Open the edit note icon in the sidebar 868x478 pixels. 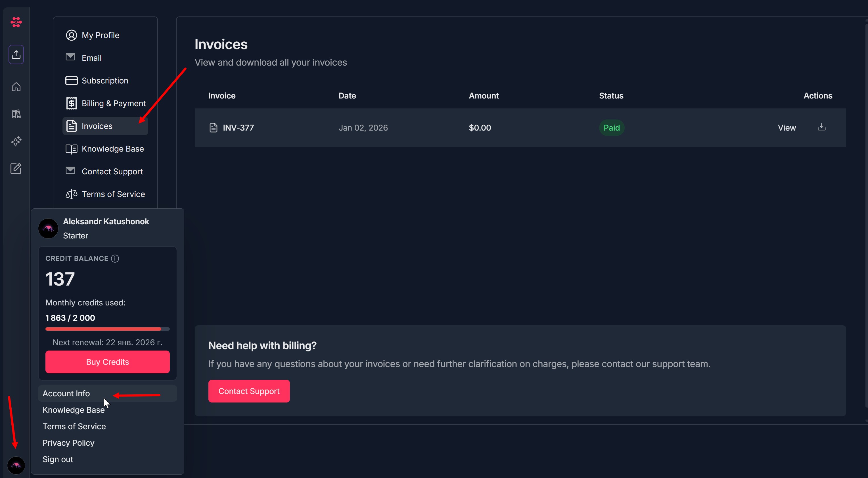pos(16,168)
